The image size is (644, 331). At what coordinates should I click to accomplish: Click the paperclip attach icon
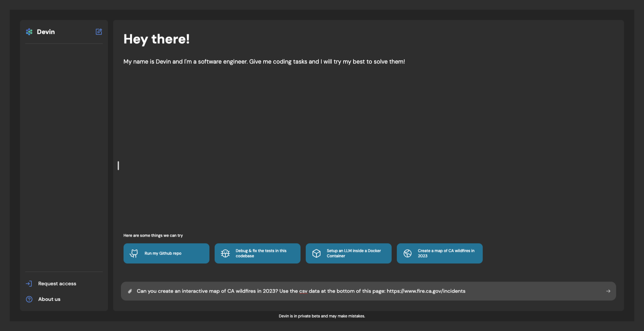pyautogui.click(x=130, y=291)
